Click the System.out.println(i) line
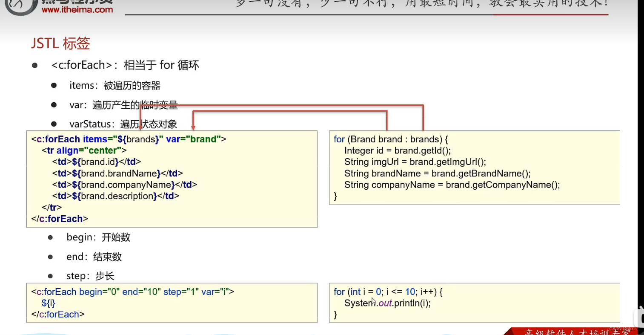 (387, 303)
